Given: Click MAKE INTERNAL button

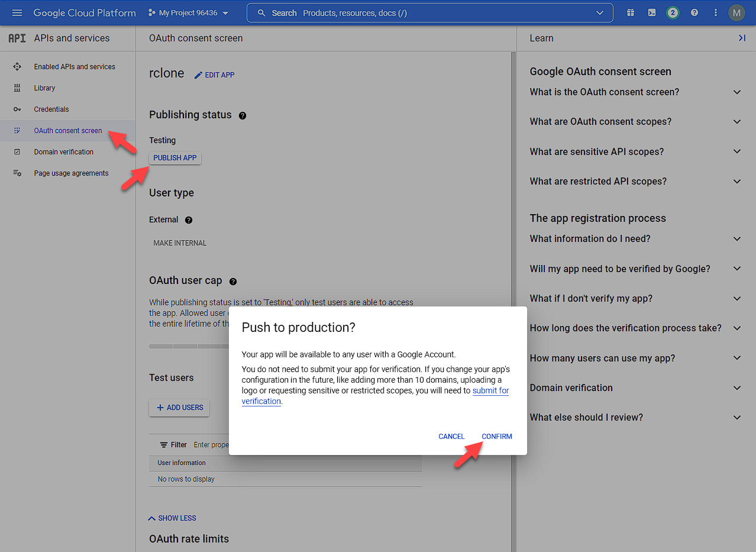Looking at the screenshot, I should [180, 243].
